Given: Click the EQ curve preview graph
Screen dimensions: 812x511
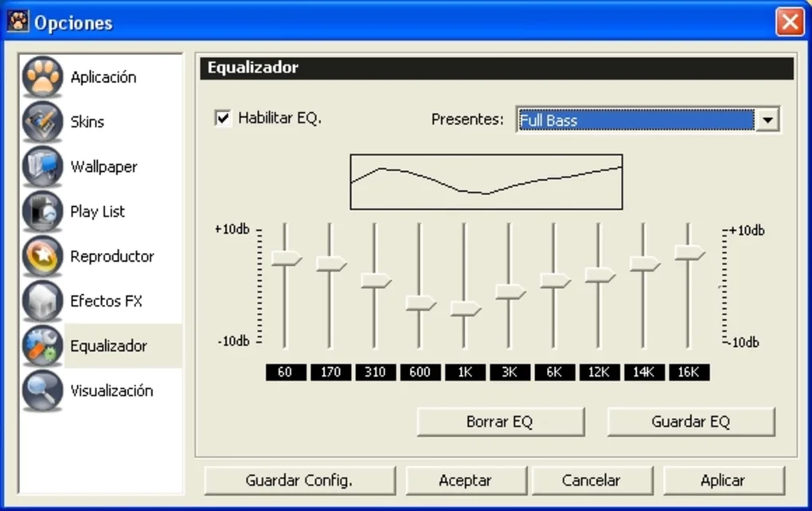Looking at the screenshot, I should (486, 181).
